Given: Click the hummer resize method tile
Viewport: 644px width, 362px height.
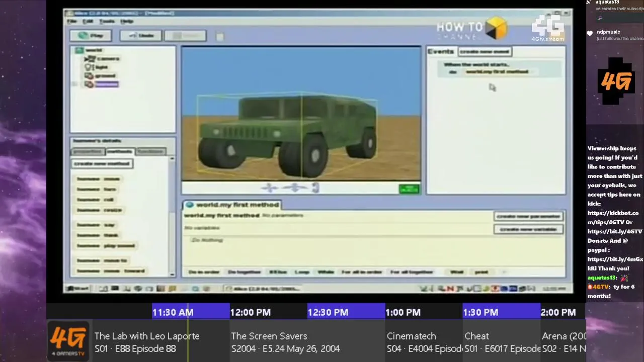Looking at the screenshot, I should click(x=99, y=210).
